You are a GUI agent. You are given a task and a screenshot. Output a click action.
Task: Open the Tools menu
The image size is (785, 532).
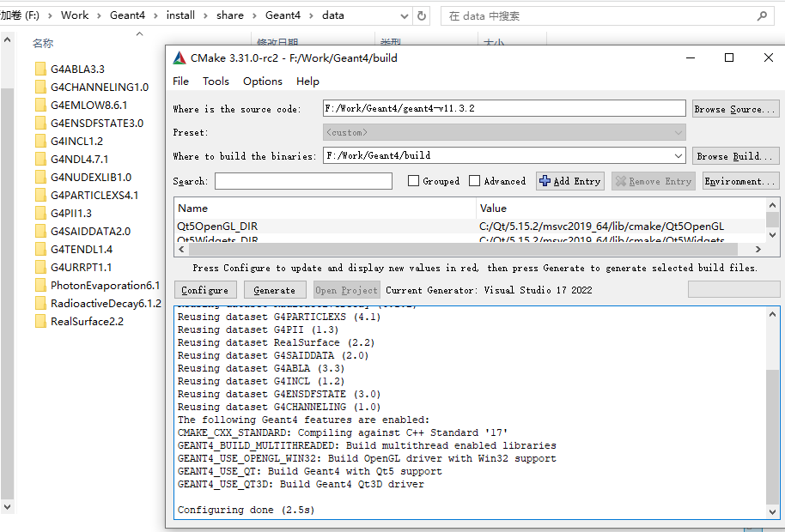point(216,81)
